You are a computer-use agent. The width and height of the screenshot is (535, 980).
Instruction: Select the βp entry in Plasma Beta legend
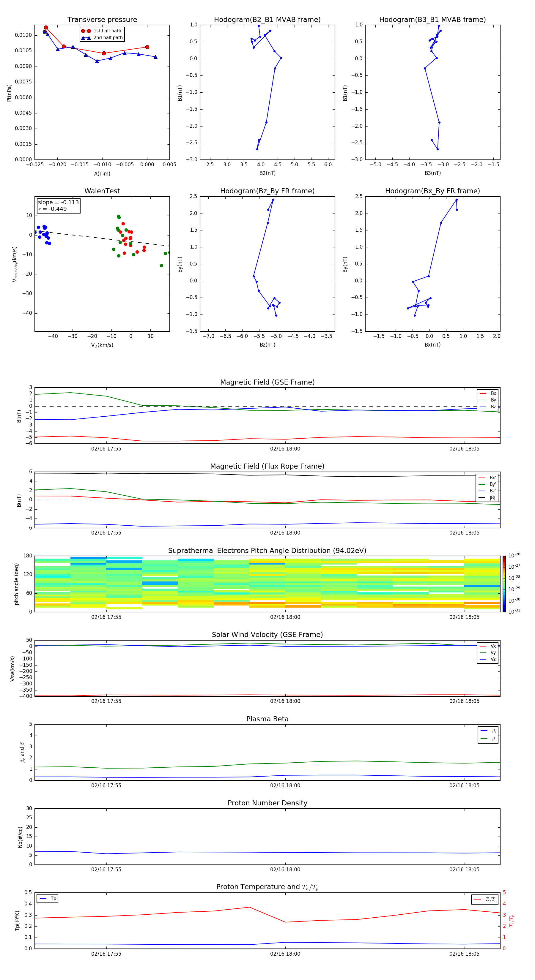pos(488,731)
